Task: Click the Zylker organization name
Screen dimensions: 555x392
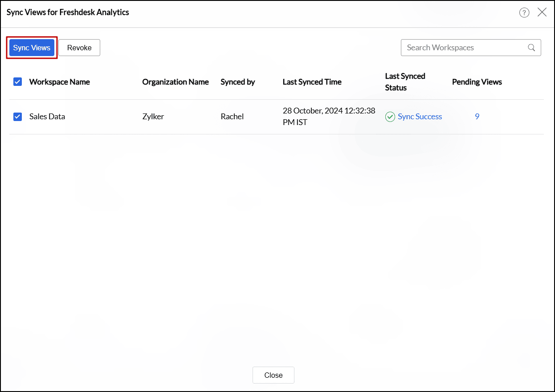Action: (153, 116)
